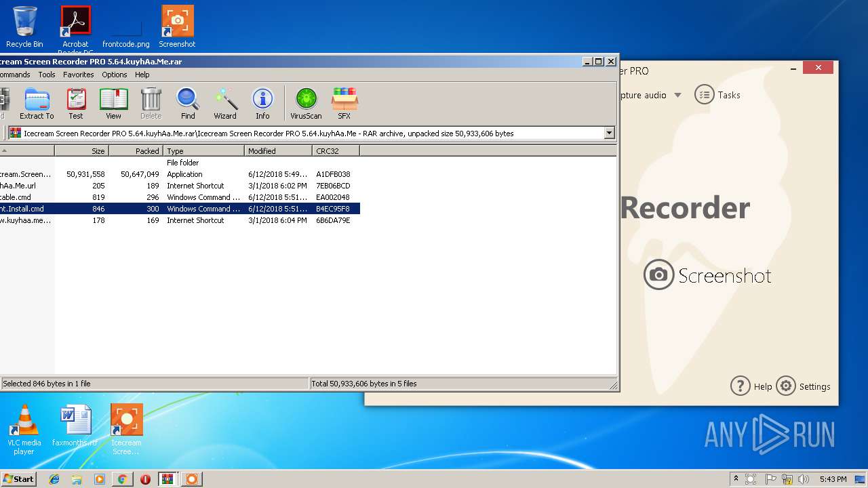The image size is (868, 488).
Task: Click the Extract To toolbar icon
Action: point(37,104)
